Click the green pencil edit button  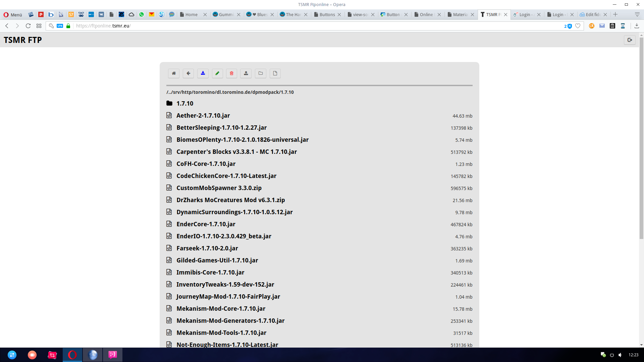[217, 73]
